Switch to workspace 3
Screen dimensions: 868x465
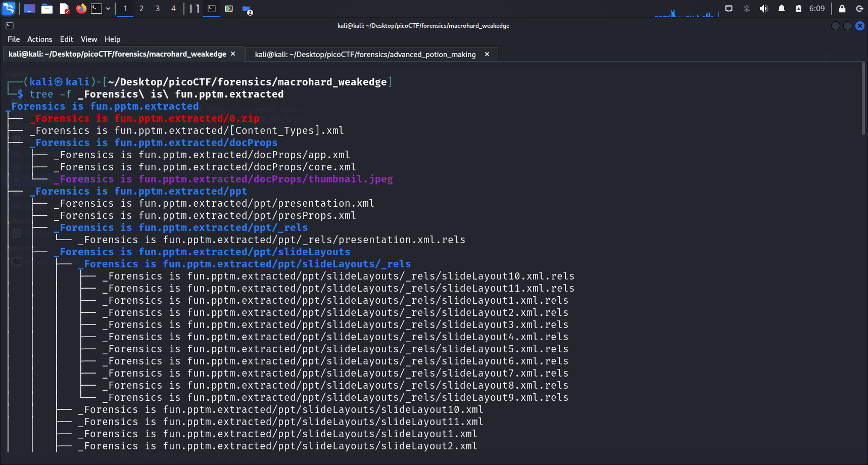tap(158, 9)
